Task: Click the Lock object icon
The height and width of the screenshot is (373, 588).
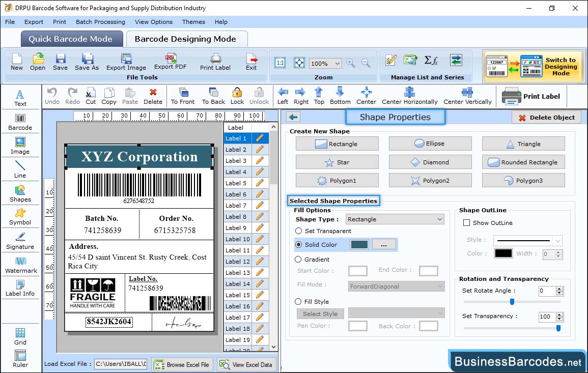Action: coord(237,92)
